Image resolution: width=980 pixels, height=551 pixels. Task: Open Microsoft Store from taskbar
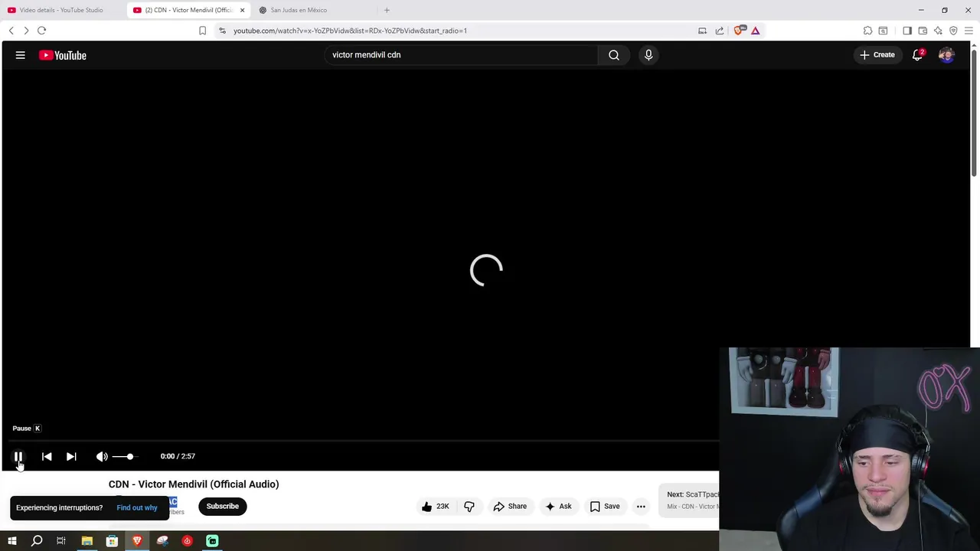point(112,541)
